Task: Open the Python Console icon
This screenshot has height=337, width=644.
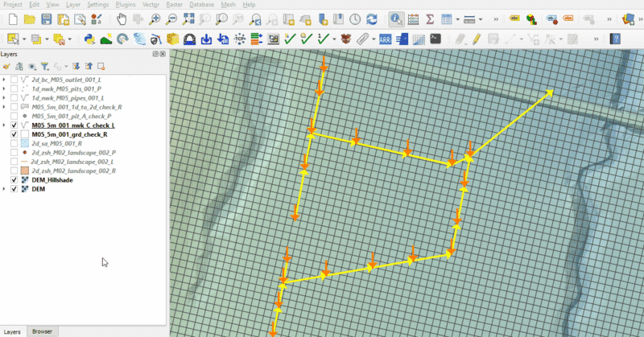Action: (436, 38)
